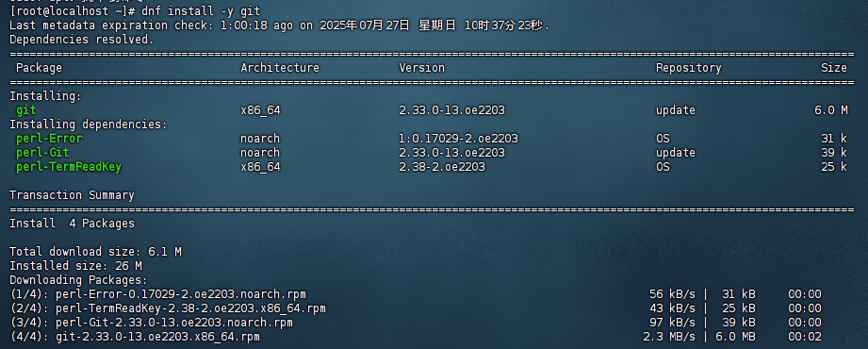Screen dimensions: 868x349
Task: Click the "Version" column header
Action: click(x=421, y=68)
